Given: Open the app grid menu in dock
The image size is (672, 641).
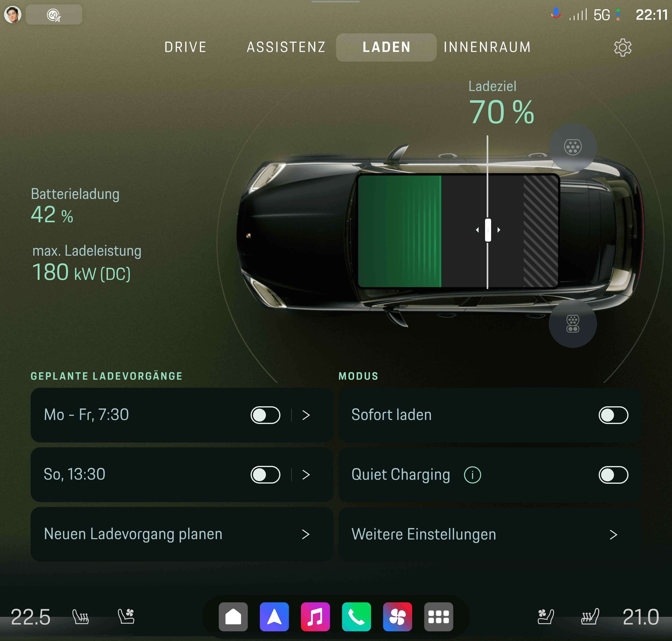Looking at the screenshot, I should click(439, 617).
